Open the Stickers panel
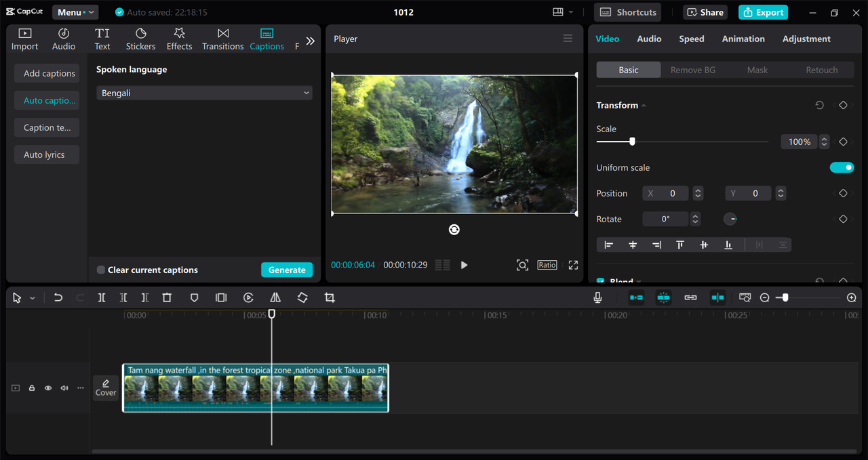Image resolution: width=868 pixels, height=460 pixels. click(140, 39)
